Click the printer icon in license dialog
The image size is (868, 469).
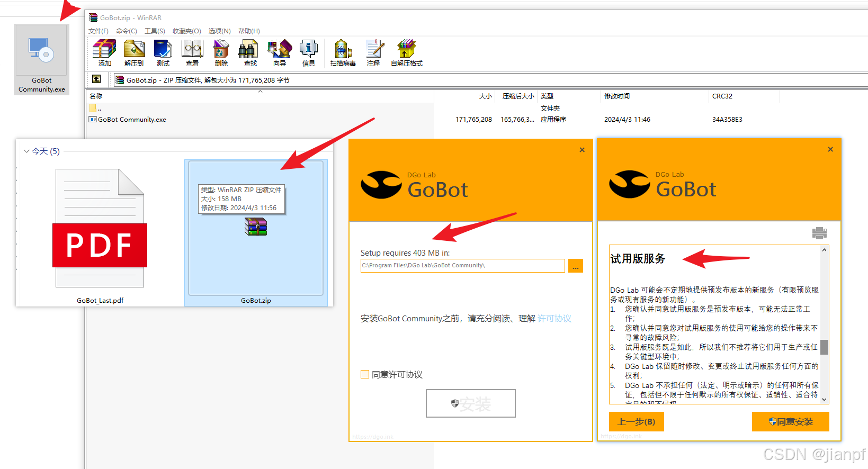(x=819, y=233)
